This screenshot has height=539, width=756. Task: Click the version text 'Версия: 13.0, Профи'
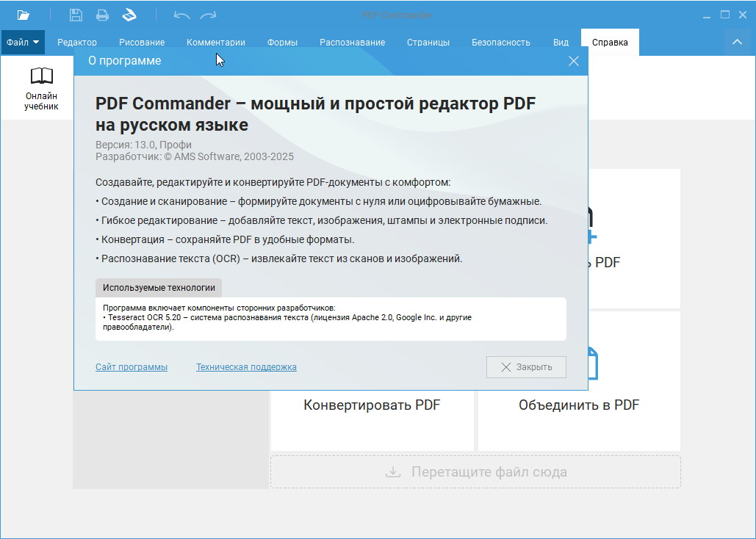144,145
